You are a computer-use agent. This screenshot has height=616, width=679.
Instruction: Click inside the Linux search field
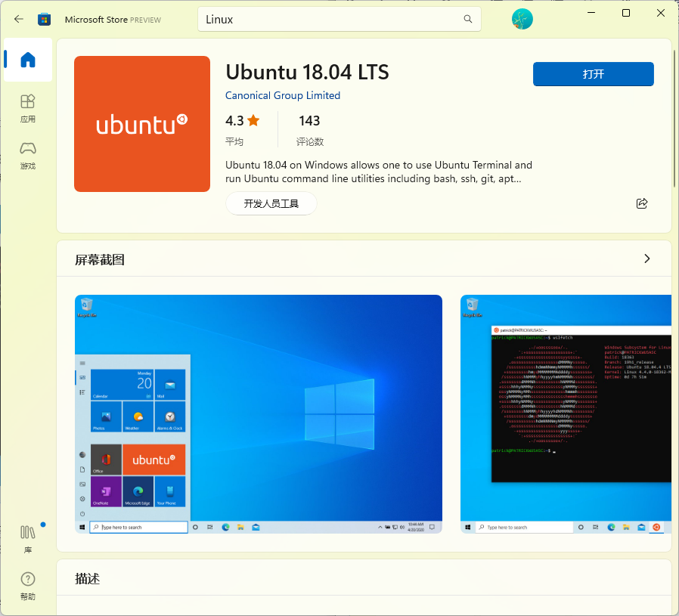coord(339,19)
